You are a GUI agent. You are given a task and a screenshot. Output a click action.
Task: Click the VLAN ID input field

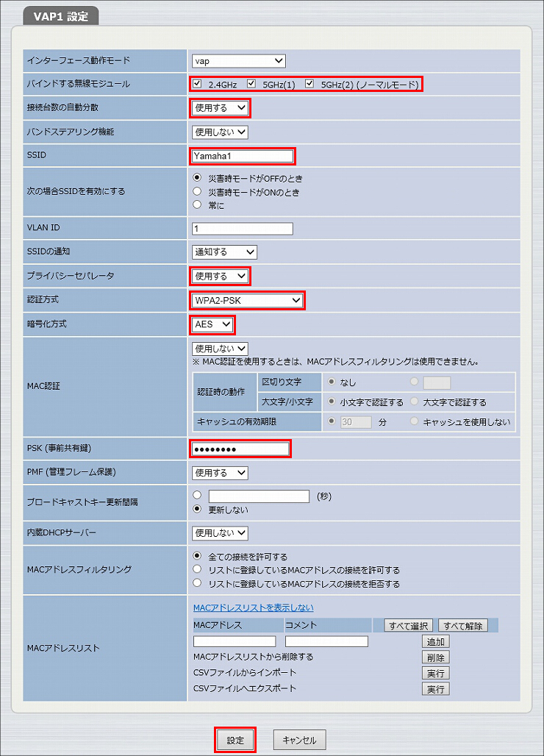pyautogui.click(x=243, y=229)
